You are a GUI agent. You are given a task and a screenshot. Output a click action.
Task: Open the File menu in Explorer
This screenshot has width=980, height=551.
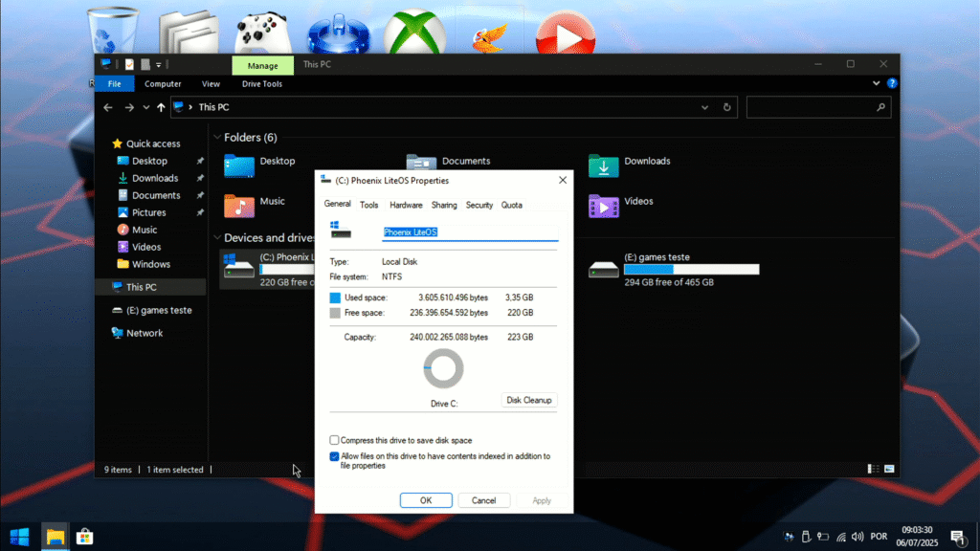[x=115, y=84]
